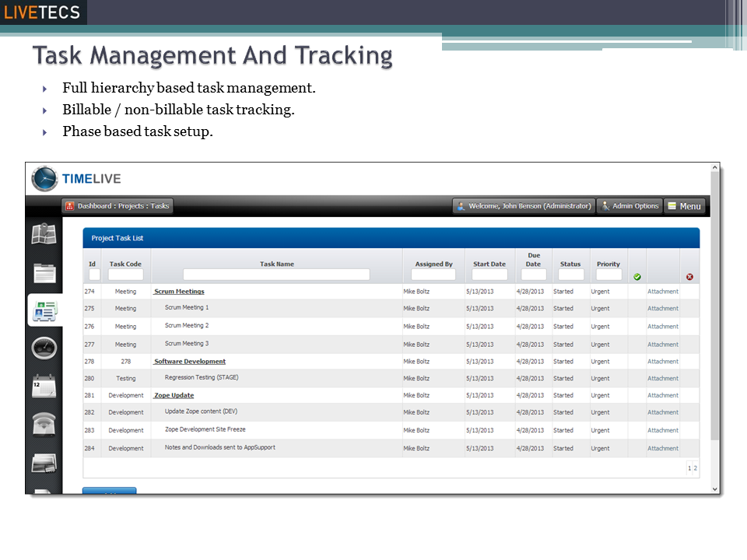Screen dimensions: 747x560
Task: Open the document list sidebar icon
Action: (x=44, y=273)
